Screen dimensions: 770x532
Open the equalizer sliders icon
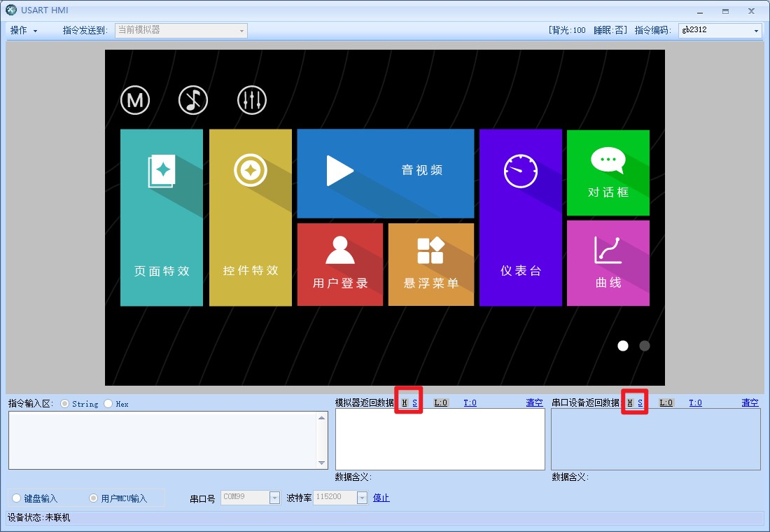[x=251, y=101]
